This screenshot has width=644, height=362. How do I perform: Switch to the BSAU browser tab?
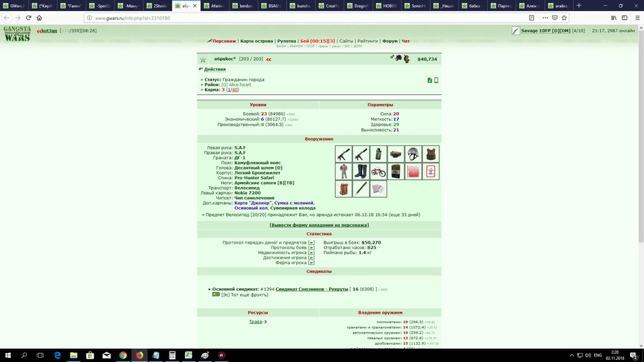(x=272, y=6)
